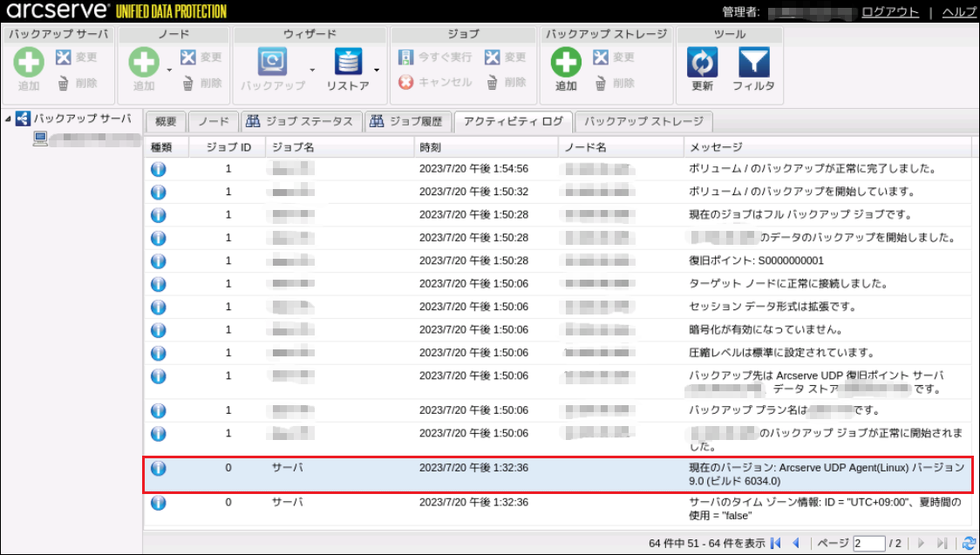Collapse the バックアップ サーバ tree node

(x=8, y=119)
